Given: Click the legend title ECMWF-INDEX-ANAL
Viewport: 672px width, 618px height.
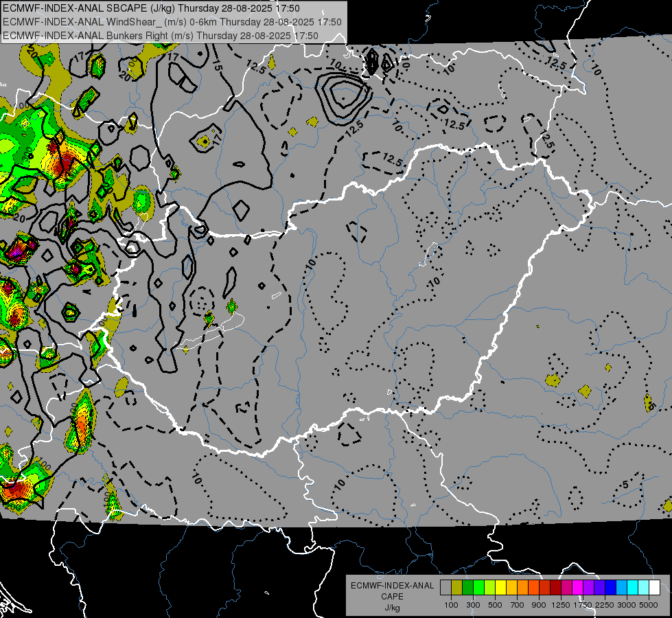Looking at the screenshot, I should pyautogui.click(x=392, y=586).
